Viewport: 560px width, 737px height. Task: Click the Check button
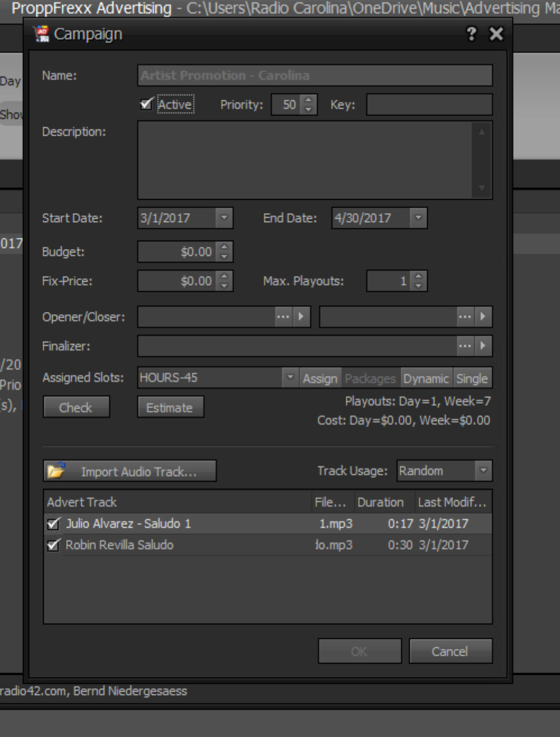(76, 408)
